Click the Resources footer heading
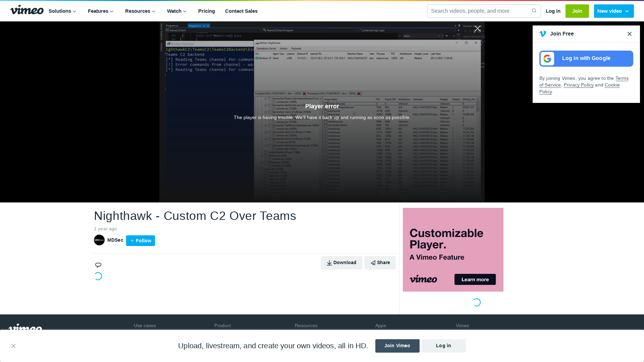The height and width of the screenshot is (362, 644). click(306, 325)
